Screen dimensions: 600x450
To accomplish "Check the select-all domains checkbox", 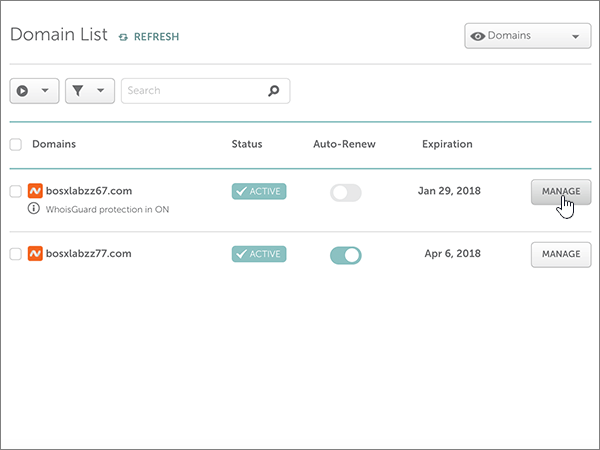I will (x=15, y=145).
